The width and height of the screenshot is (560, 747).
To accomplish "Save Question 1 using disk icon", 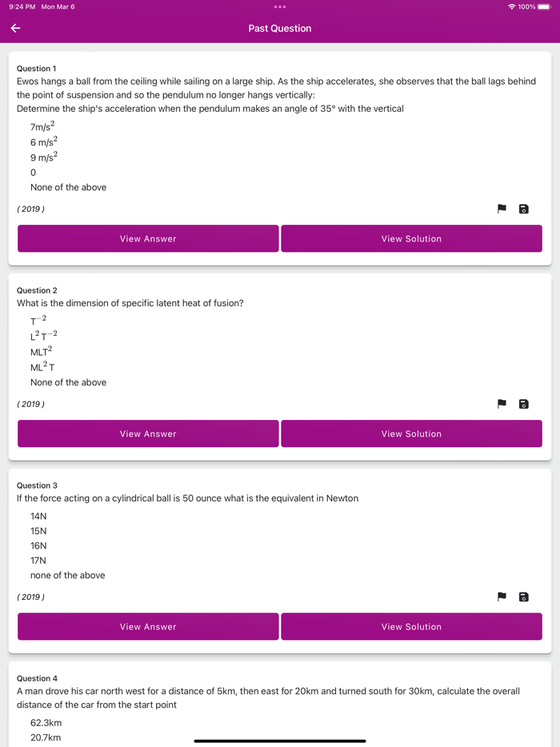I will point(524,209).
